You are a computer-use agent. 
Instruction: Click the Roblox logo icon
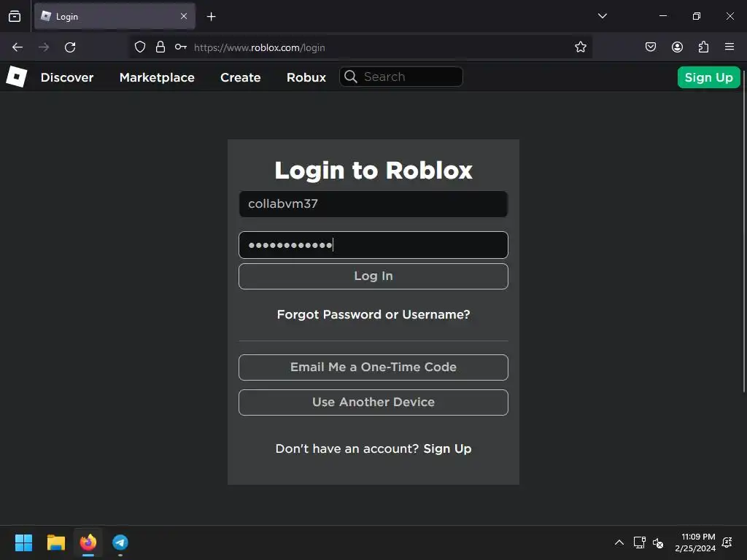pos(17,77)
